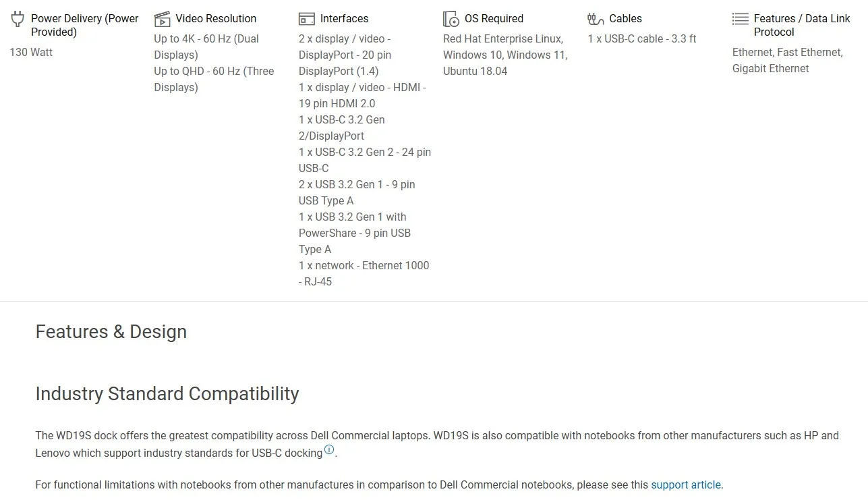This screenshot has height=500, width=868.
Task: Click the info icon after USB-C docking
Action: (x=329, y=450)
